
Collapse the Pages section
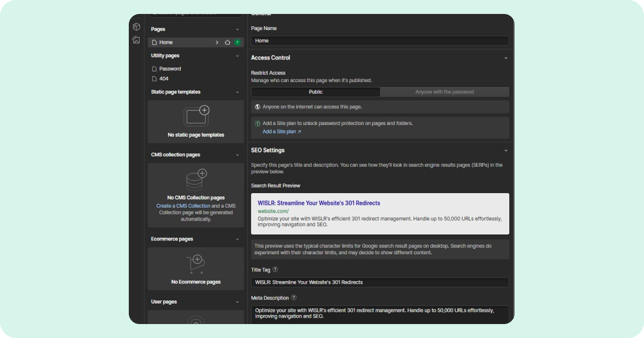coord(238,29)
